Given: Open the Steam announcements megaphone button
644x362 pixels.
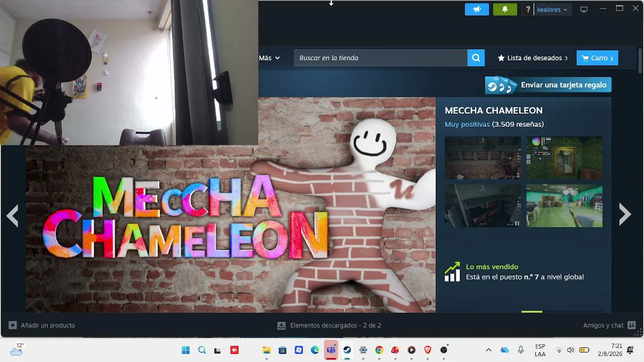Looking at the screenshot, I should [477, 10].
